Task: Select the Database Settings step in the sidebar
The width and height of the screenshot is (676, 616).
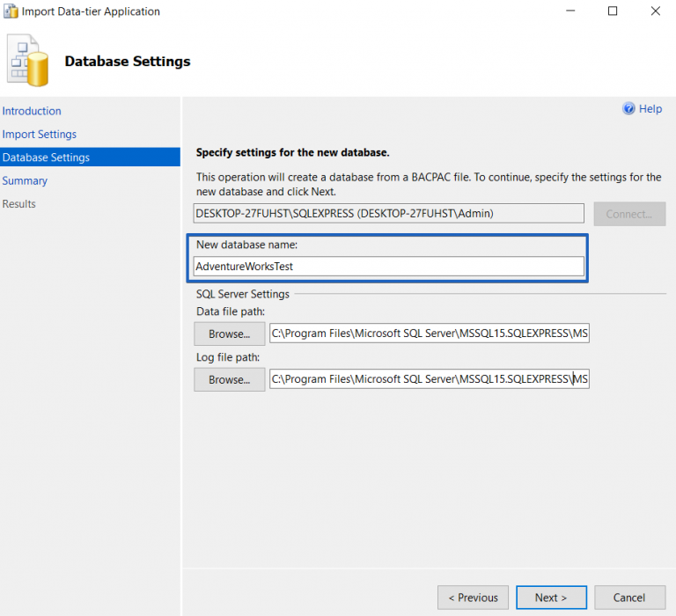Action: (x=46, y=158)
